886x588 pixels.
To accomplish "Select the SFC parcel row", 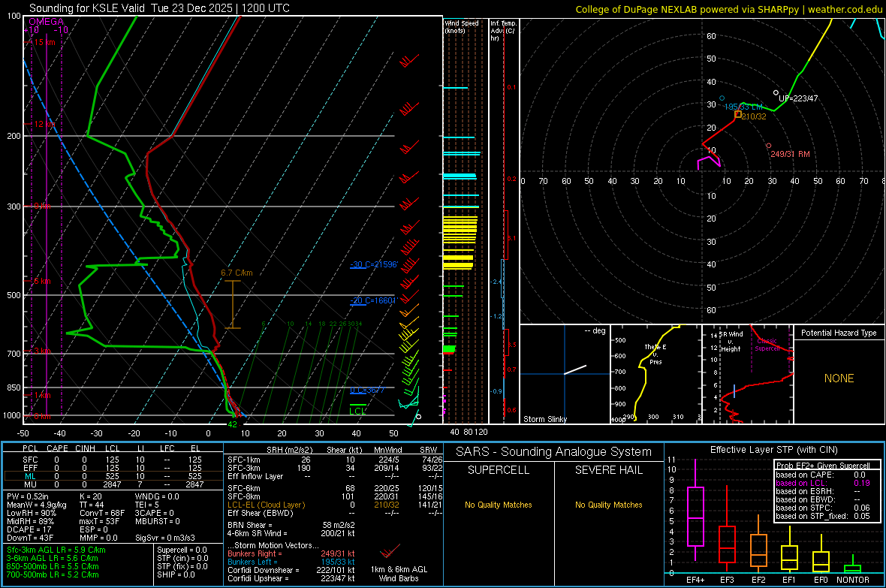I will tap(113, 460).
